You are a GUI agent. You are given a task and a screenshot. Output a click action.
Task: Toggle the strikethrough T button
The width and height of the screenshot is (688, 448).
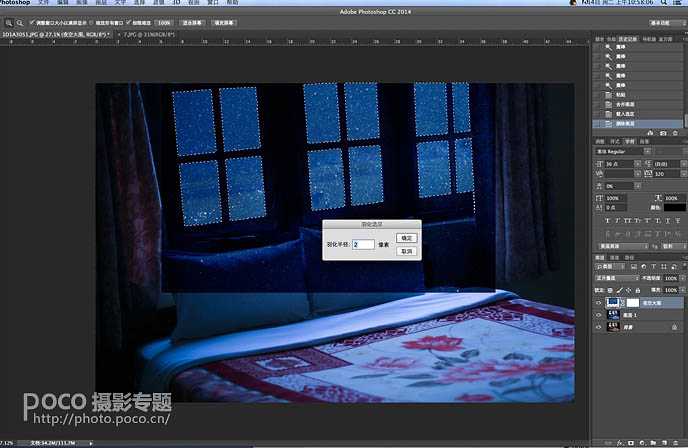tap(678, 221)
